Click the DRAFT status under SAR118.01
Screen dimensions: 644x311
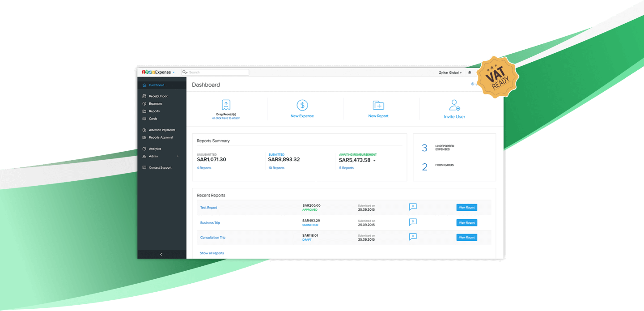[307, 240]
